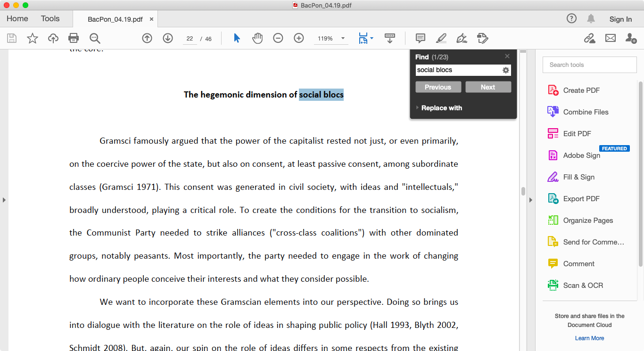Send file by email envelope icon
Viewport: 644px width, 351px height.
point(611,38)
